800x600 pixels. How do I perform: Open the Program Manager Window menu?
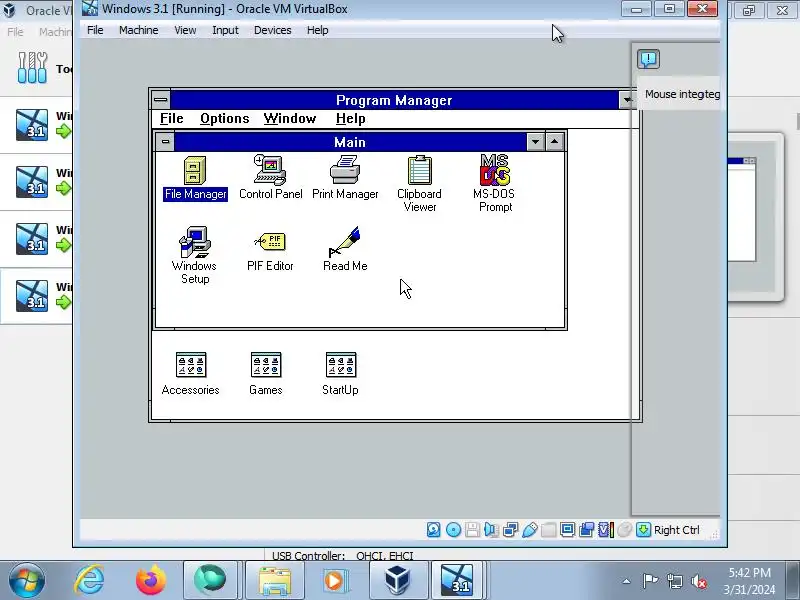click(x=290, y=119)
